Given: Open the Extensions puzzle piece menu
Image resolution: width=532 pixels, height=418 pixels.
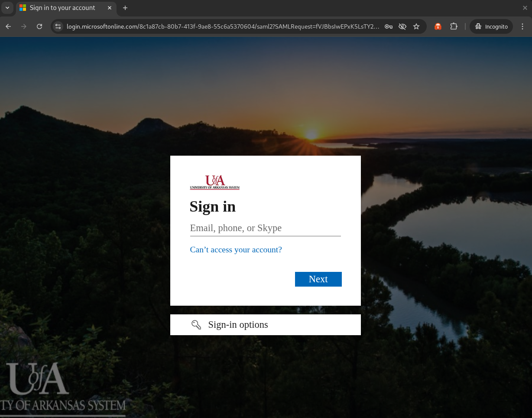Looking at the screenshot, I should pos(454,26).
